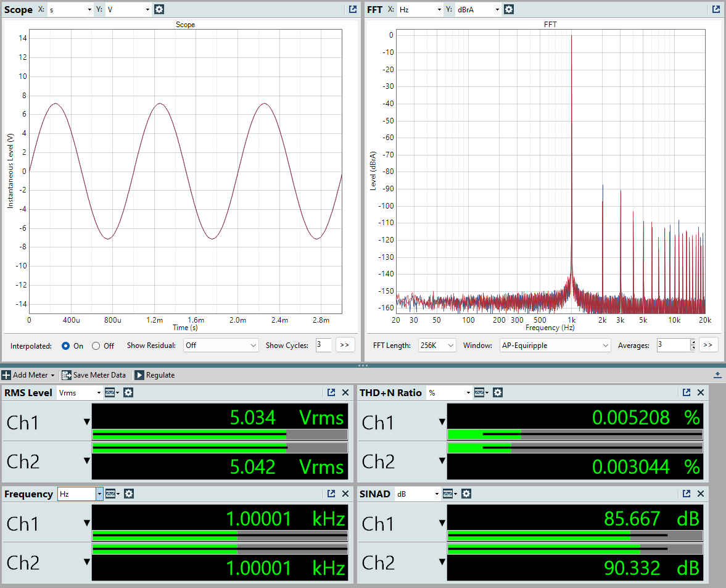Viewport: 726px width, 588px height.
Task: Expand FFT options with >> button
Action: pos(708,345)
